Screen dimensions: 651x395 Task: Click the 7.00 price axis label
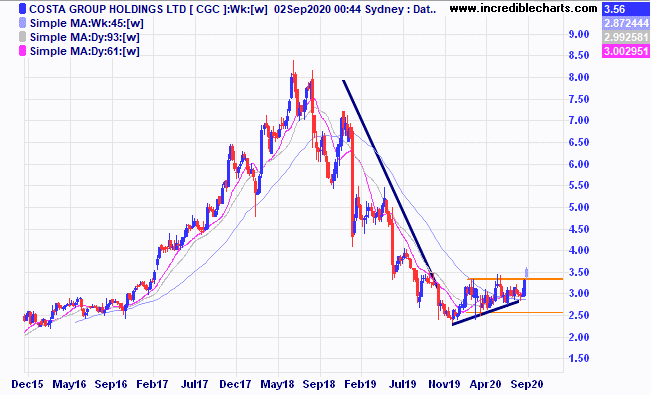coord(579,120)
